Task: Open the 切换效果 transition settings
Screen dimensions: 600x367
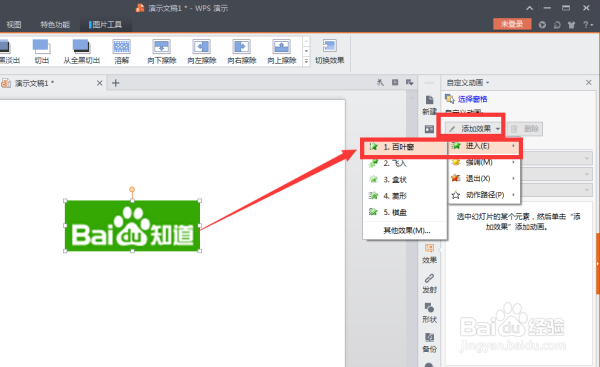Action: (329, 51)
